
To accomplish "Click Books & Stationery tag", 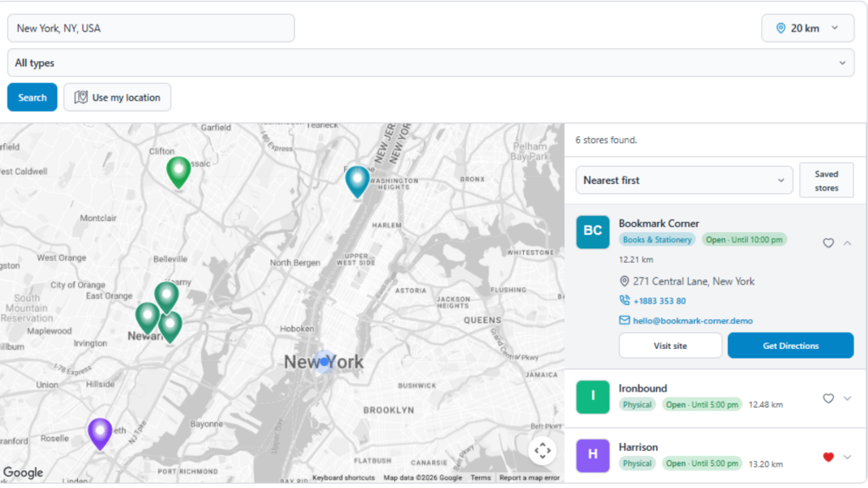I will pos(657,240).
